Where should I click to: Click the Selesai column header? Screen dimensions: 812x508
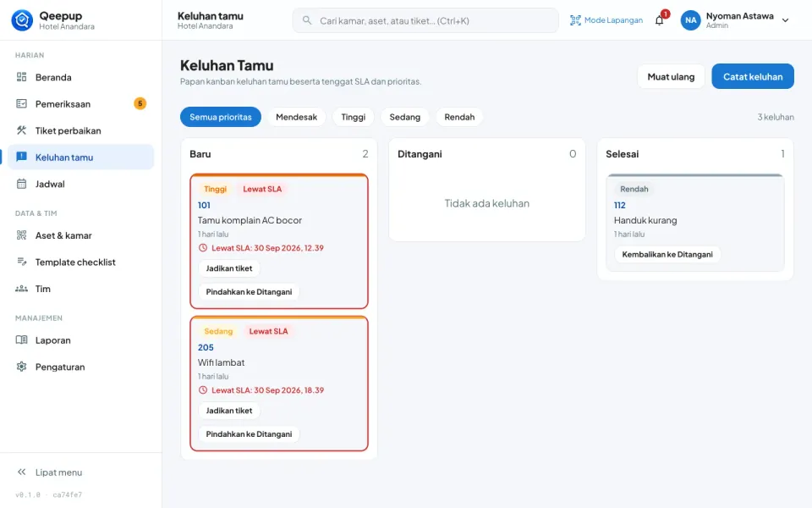pyautogui.click(x=622, y=154)
